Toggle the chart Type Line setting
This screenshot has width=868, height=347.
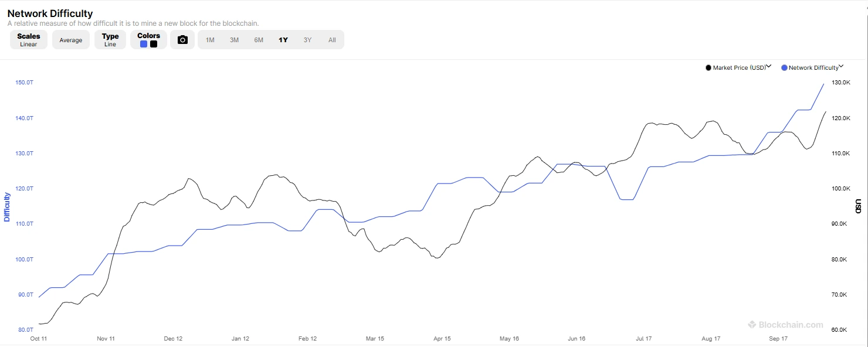(x=110, y=40)
